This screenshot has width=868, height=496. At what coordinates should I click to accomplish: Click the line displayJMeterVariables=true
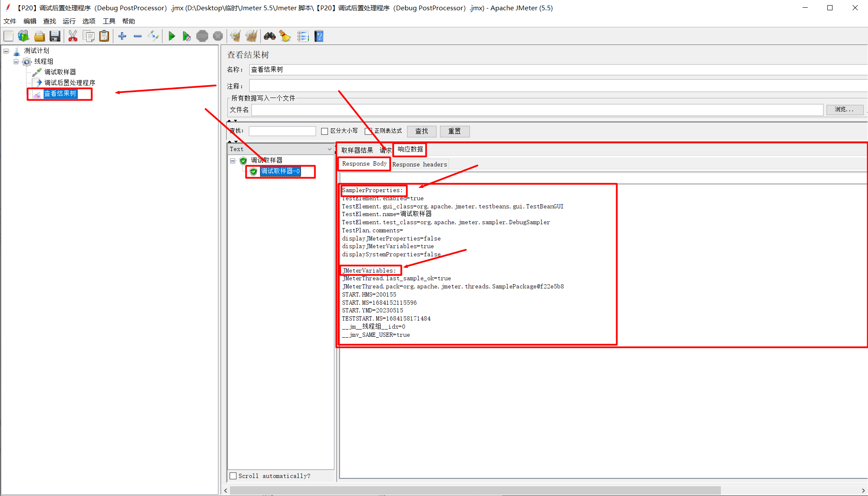(388, 246)
